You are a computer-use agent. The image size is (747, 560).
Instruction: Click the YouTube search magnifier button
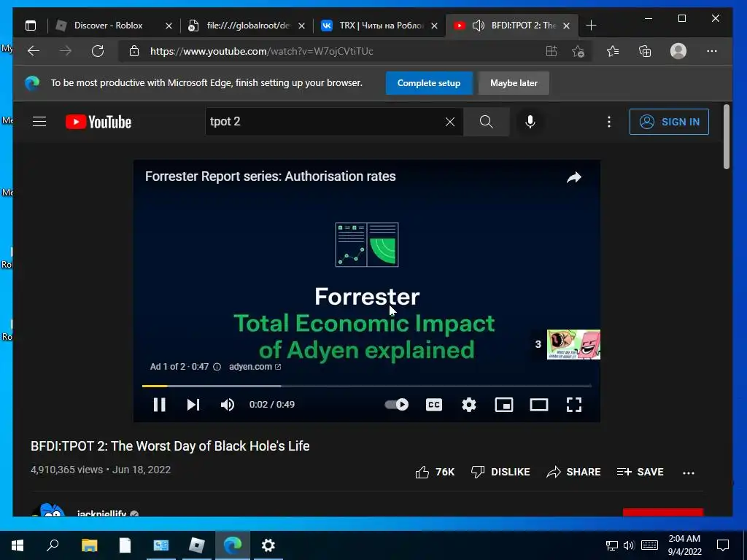486,122
